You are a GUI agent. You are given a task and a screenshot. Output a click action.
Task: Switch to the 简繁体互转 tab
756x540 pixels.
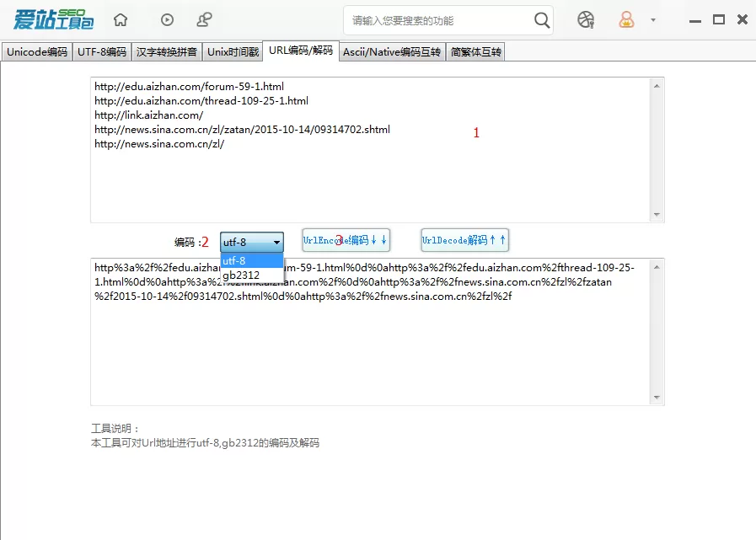476,52
